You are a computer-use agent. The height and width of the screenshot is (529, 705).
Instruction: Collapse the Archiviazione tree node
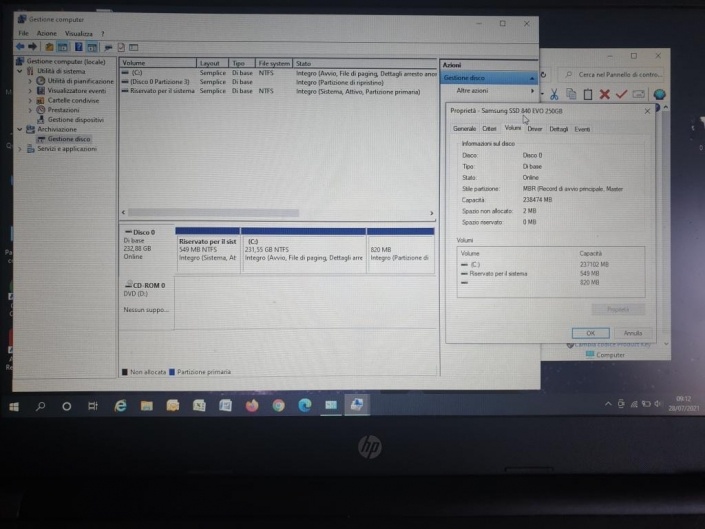(19, 129)
